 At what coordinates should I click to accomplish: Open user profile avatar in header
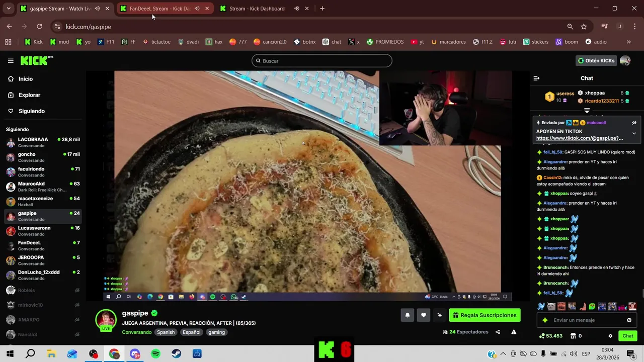tap(625, 61)
